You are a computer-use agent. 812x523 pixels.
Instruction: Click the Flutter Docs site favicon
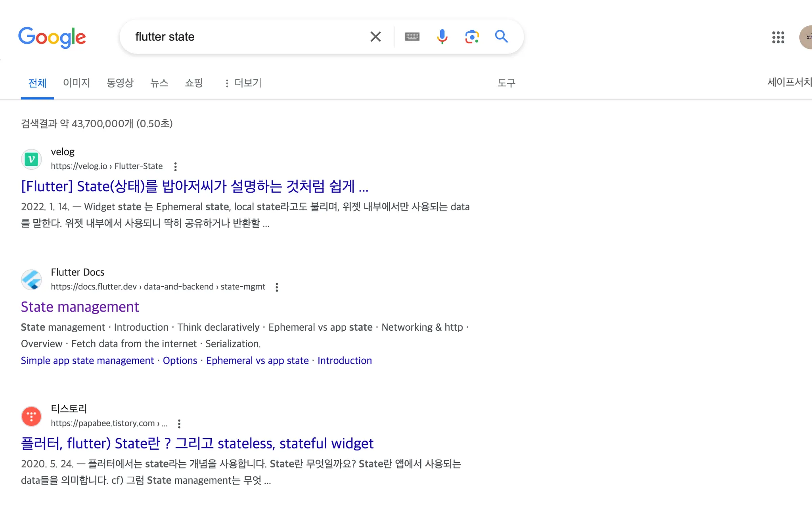[x=31, y=280]
